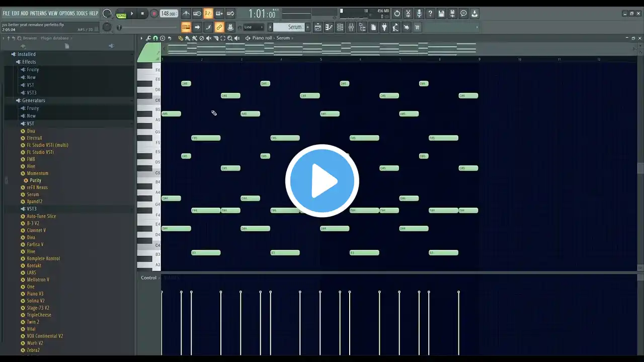Click the 148.000 tempo field

click(169, 14)
